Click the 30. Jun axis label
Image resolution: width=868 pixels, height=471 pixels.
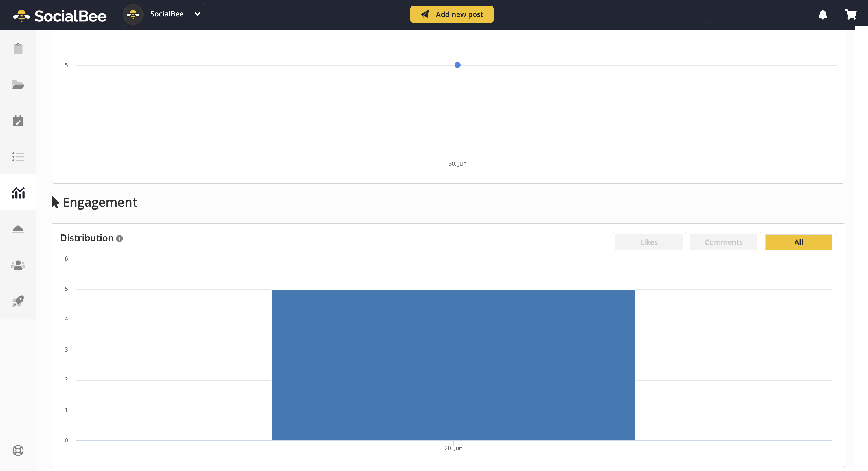point(457,164)
